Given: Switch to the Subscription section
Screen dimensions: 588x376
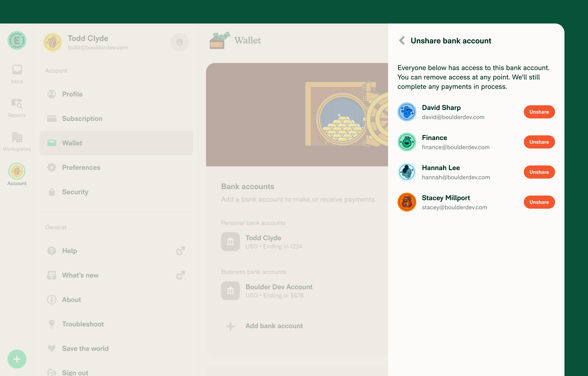Looking at the screenshot, I should (82, 118).
